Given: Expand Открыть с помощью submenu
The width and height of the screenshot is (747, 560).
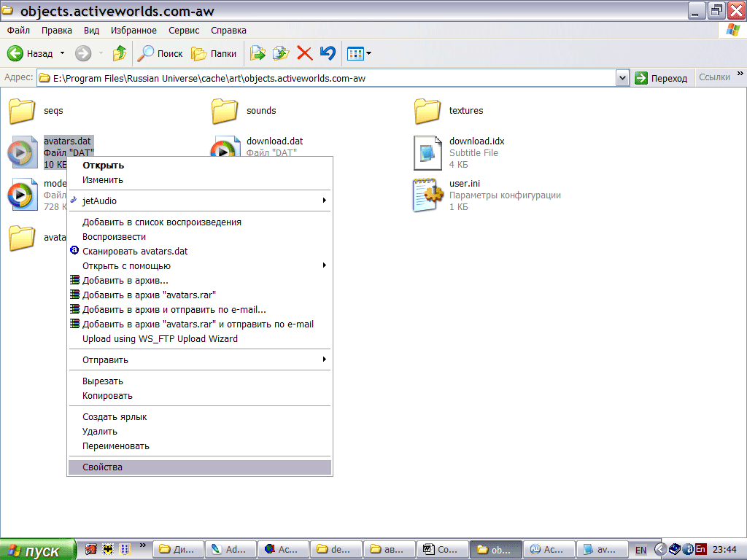Looking at the screenshot, I should (x=200, y=265).
